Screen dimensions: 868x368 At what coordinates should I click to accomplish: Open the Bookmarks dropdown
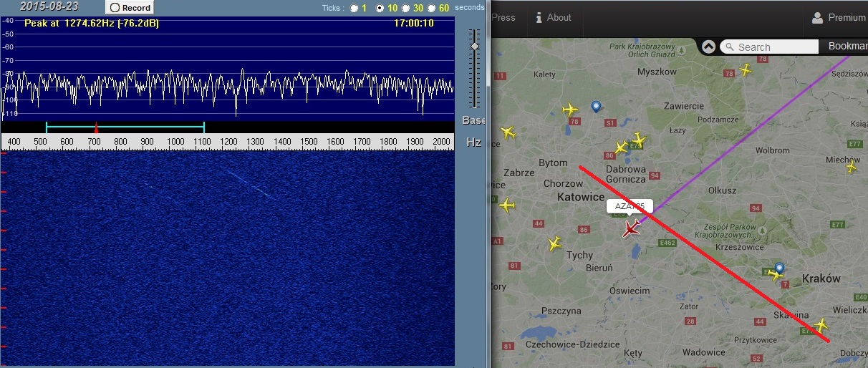coord(847,46)
